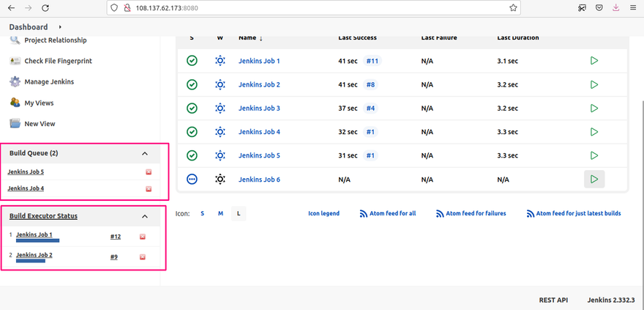This screenshot has height=310, width=644.
Task: Click the Check File Fingerprint icon
Action: (x=15, y=61)
